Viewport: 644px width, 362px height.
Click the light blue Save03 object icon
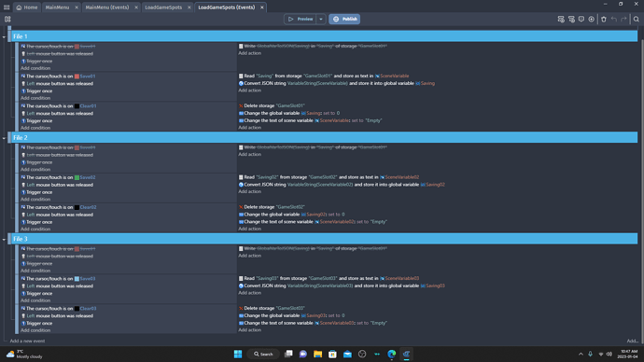(77, 279)
